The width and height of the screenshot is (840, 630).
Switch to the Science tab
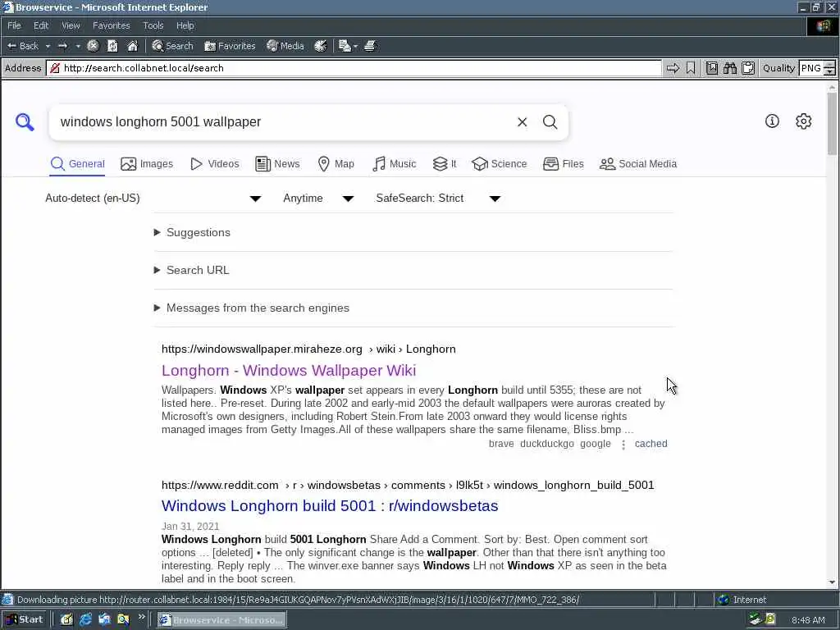click(499, 164)
